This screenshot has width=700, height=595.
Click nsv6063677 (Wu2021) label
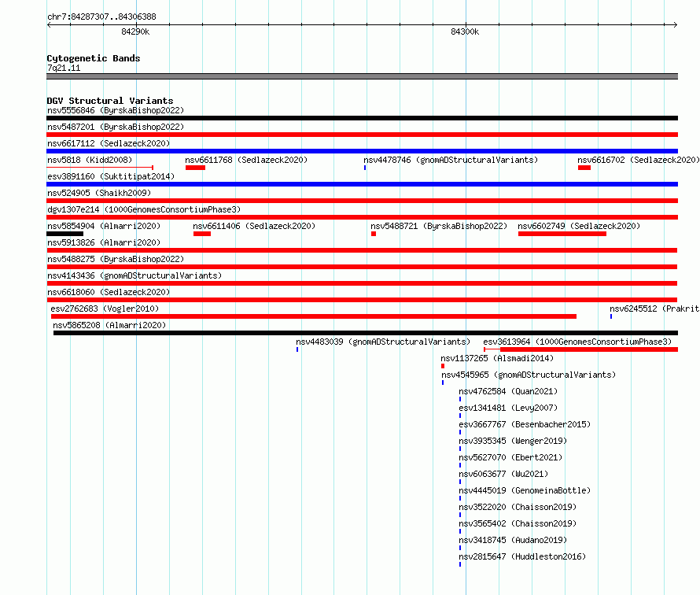[503, 474]
